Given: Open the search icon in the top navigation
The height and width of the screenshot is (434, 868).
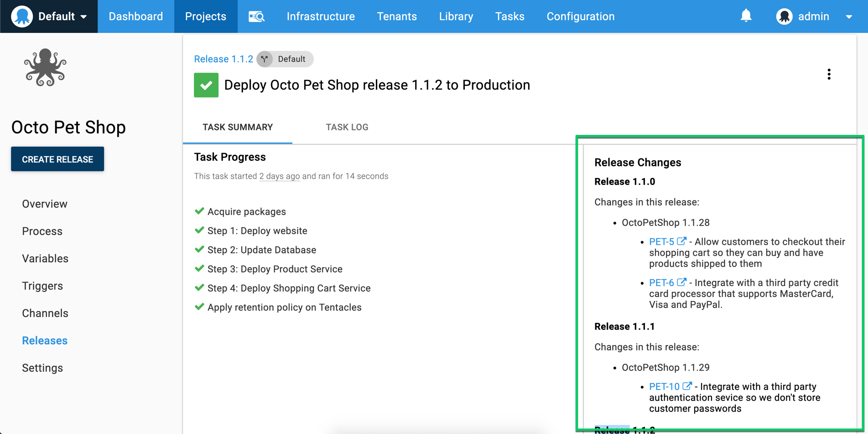Looking at the screenshot, I should [256, 16].
